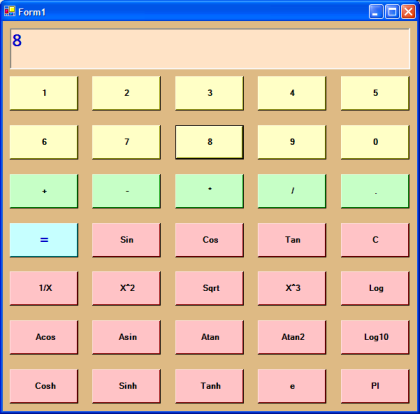Click the focused 8 button

(x=209, y=142)
